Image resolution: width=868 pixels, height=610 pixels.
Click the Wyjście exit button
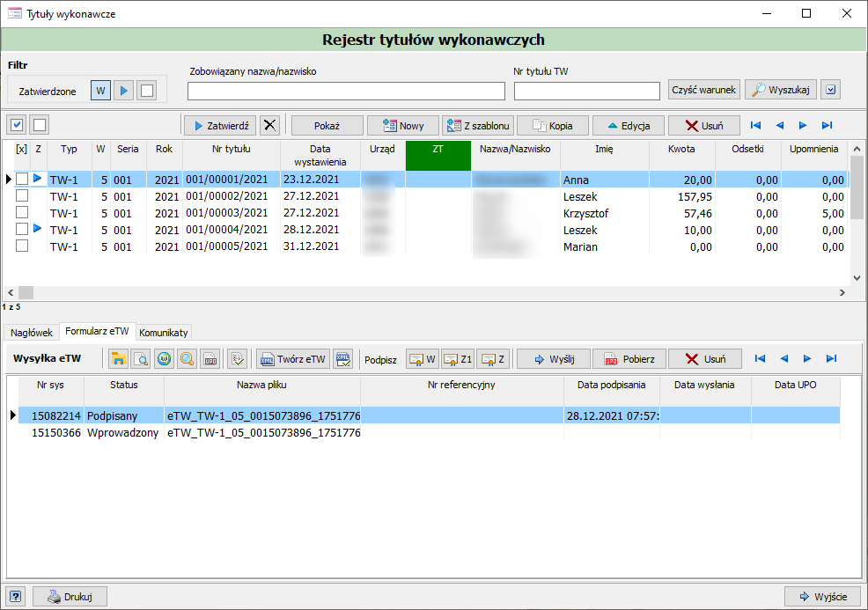click(x=822, y=597)
